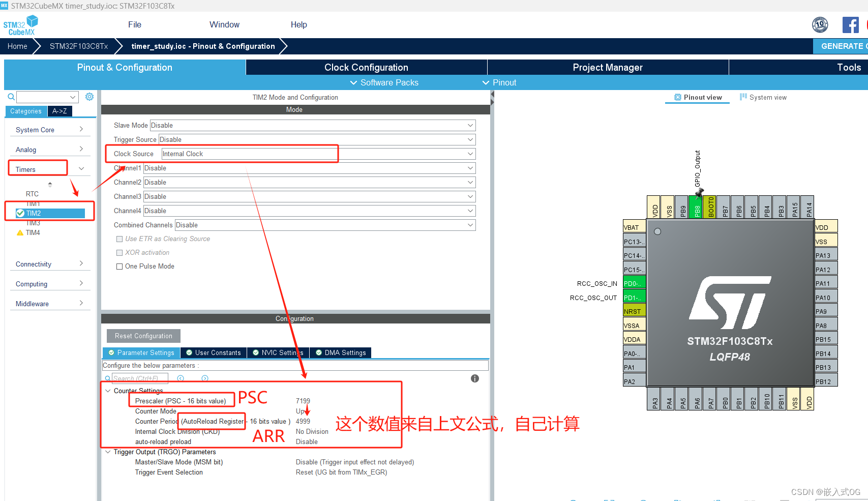The image size is (868, 501).
Task: Expand the Analog category
Action: point(50,150)
